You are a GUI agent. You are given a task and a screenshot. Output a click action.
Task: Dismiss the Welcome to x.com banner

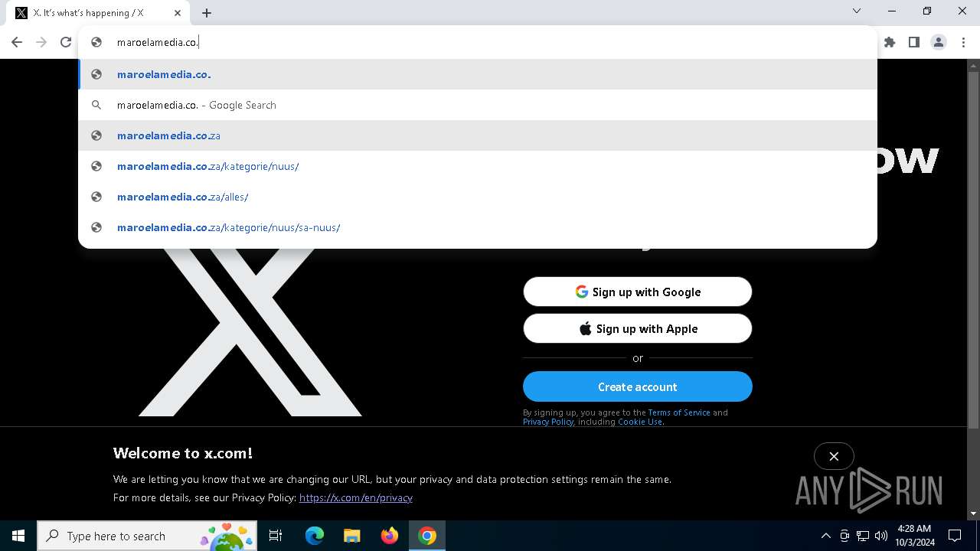click(834, 456)
